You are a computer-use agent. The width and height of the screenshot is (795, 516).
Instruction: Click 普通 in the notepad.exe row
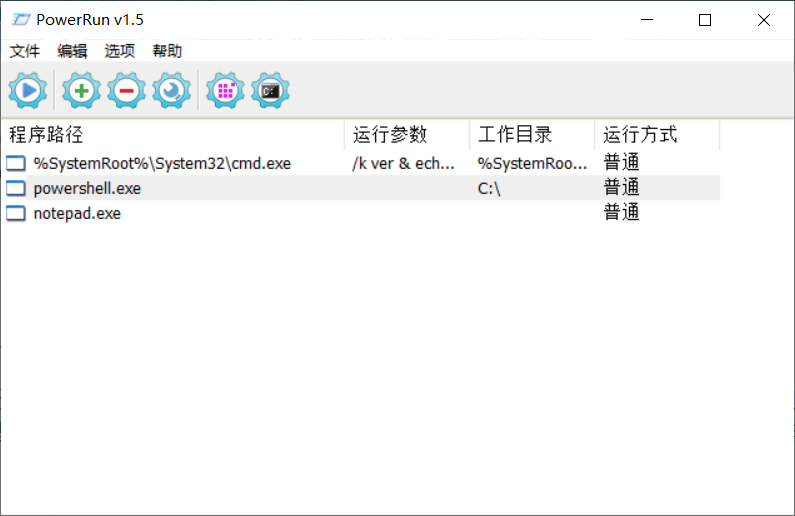click(x=621, y=213)
